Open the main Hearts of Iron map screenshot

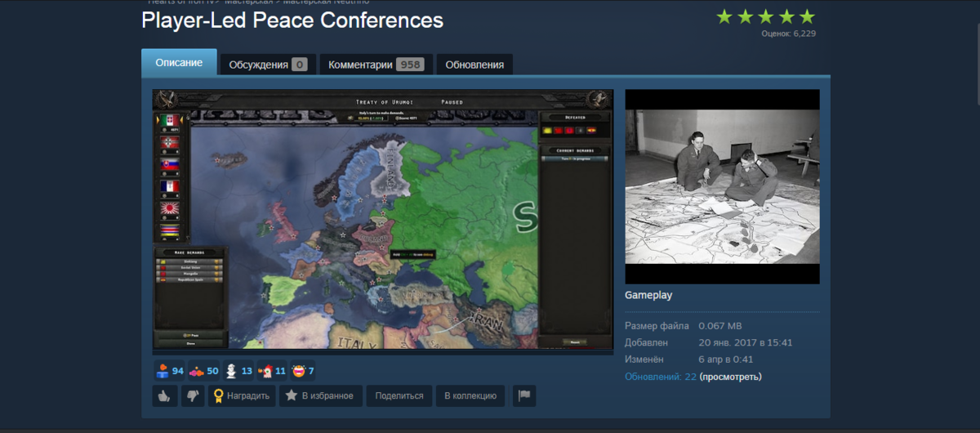tap(383, 221)
